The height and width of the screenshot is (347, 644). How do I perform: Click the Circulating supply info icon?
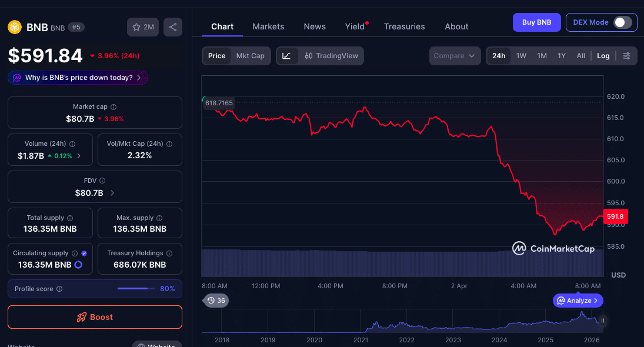(x=74, y=253)
